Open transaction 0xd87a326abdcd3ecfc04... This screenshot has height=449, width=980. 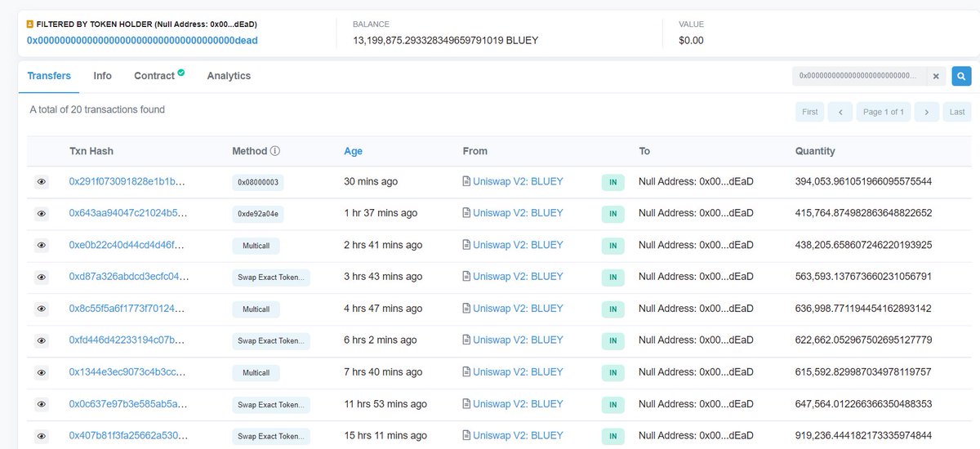129,277
